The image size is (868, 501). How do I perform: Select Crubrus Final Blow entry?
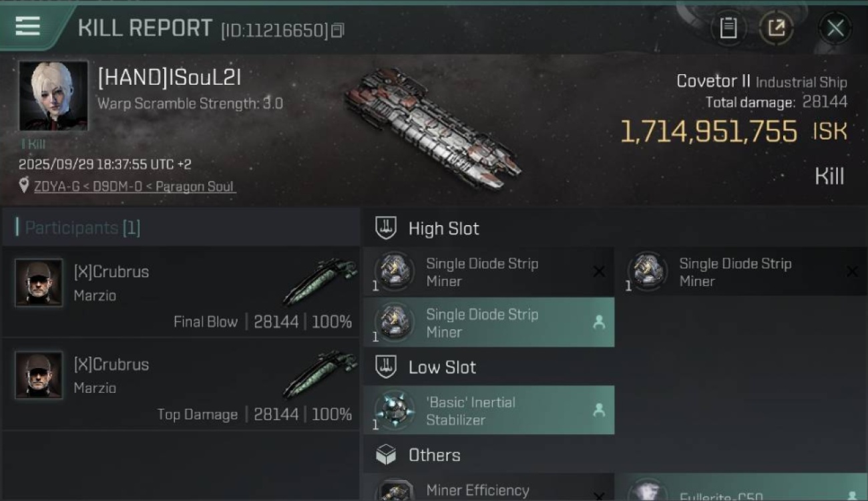click(181, 292)
